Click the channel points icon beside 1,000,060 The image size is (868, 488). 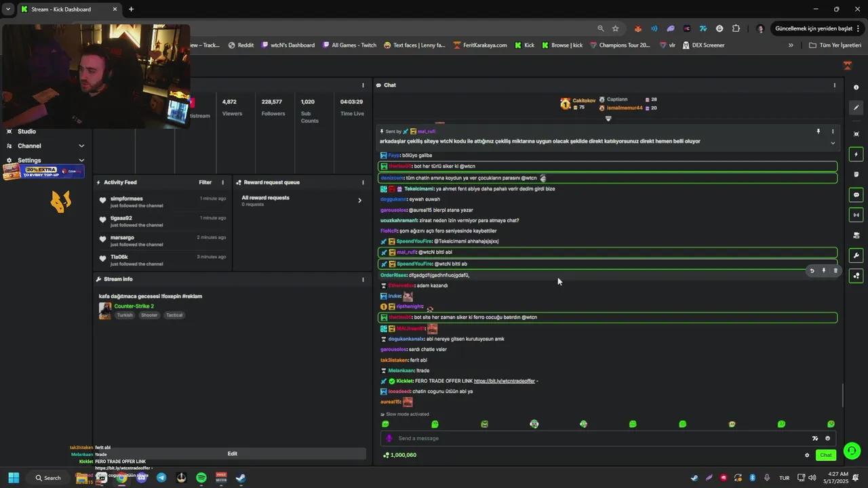pyautogui.click(x=386, y=455)
